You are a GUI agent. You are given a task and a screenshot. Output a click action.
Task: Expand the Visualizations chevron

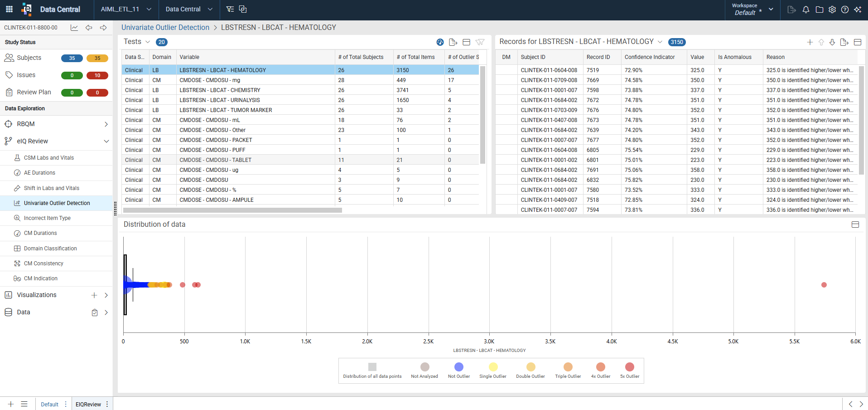[x=106, y=295]
